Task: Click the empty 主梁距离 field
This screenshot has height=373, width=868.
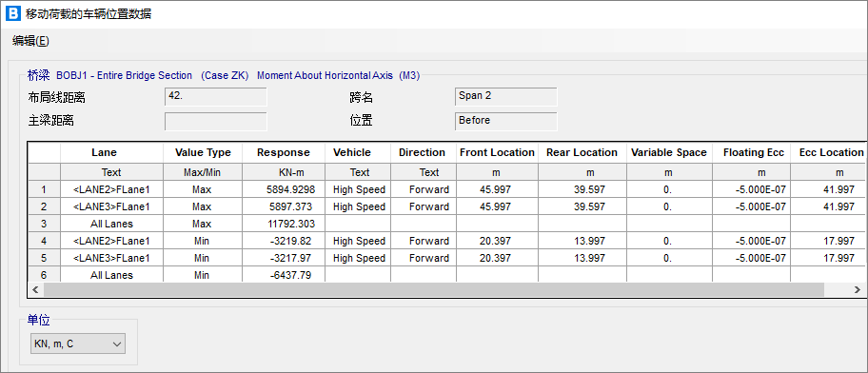Action: [x=216, y=121]
